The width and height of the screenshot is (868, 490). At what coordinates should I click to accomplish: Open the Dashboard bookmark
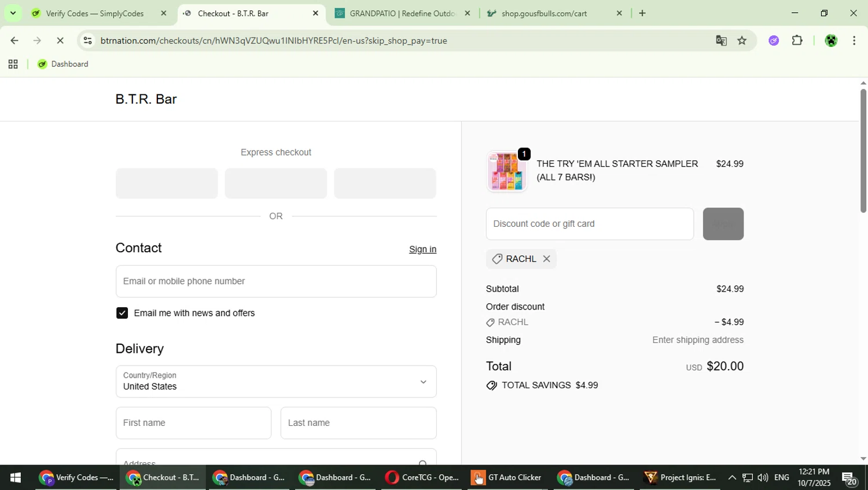click(x=63, y=64)
